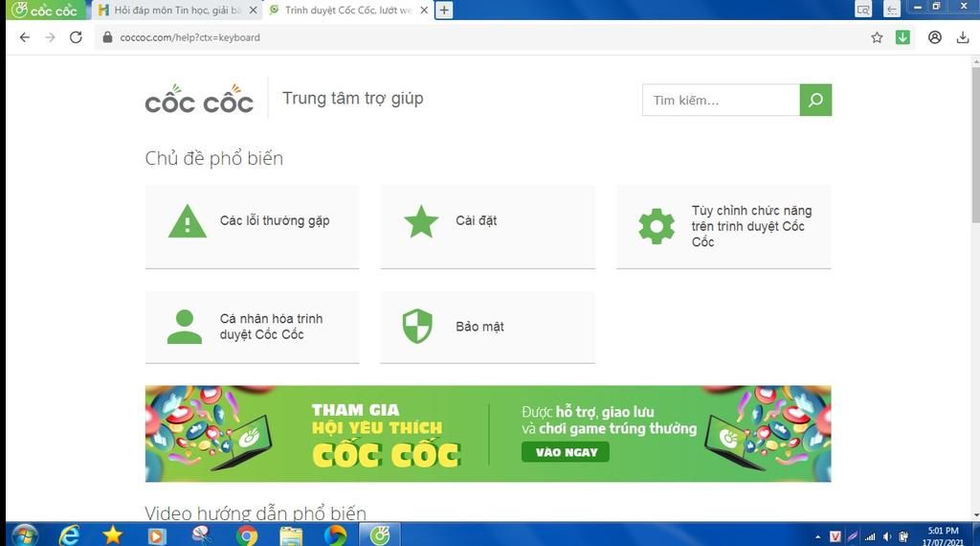Click the scrollbar down arrow
The image size is (980, 546).
(975, 515)
